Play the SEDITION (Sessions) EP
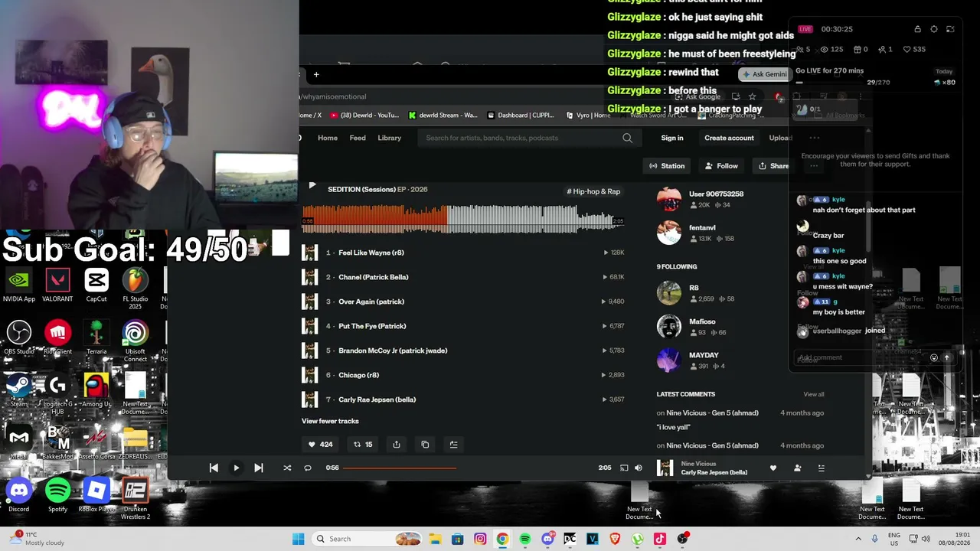This screenshot has height=551, width=980. [x=312, y=185]
